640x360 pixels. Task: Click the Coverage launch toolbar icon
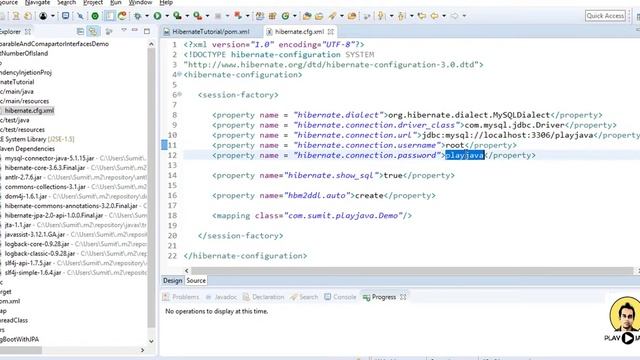tap(177, 16)
